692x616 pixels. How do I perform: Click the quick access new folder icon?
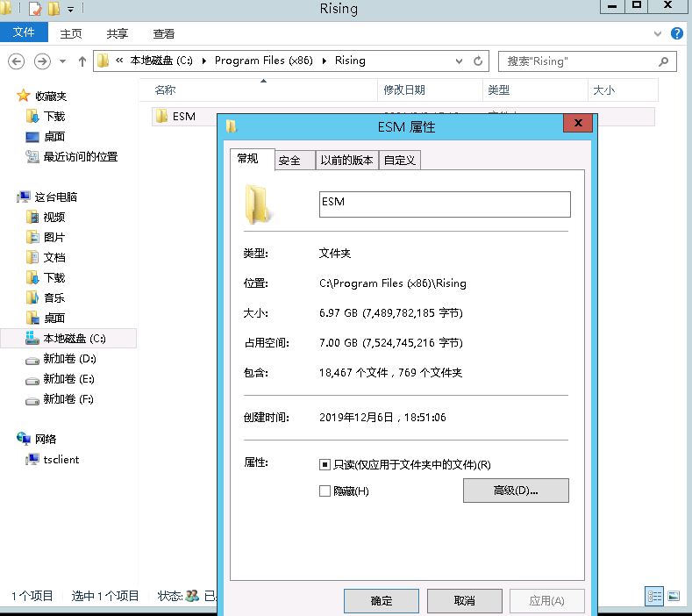point(54,9)
